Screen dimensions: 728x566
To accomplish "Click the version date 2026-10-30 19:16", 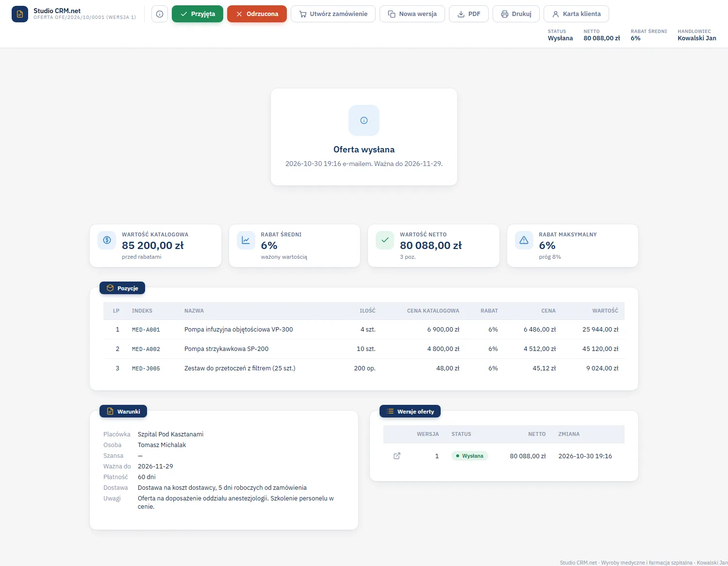I will click(x=585, y=456).
